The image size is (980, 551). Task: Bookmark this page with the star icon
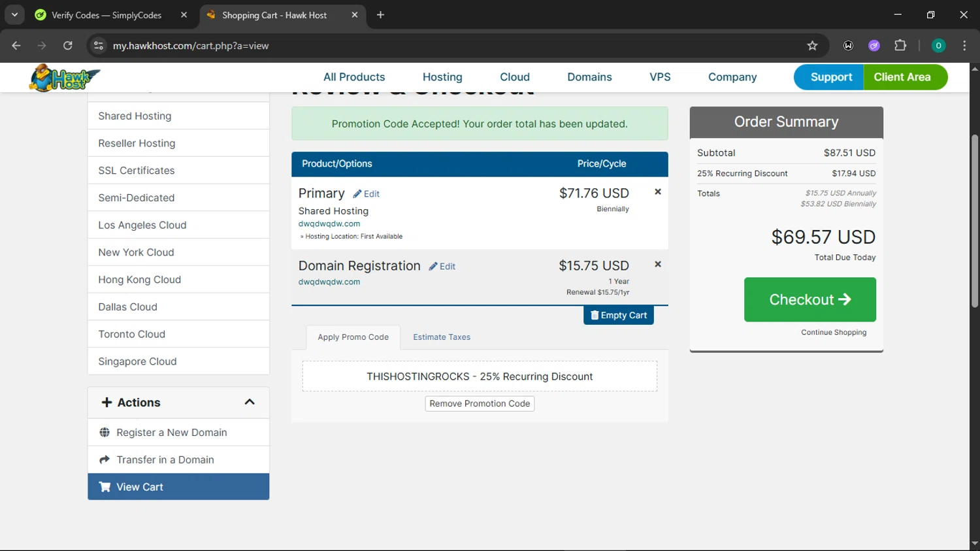click(812, 46)
